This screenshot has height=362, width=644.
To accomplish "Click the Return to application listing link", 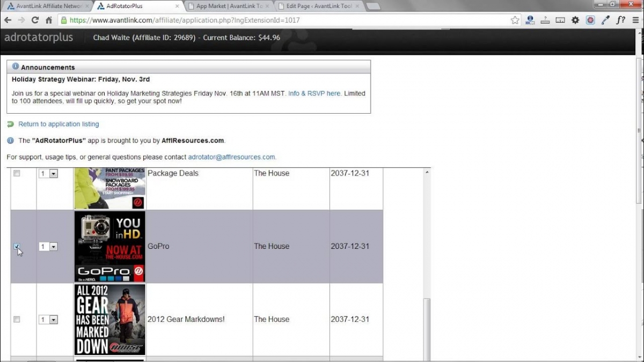I will (58, 124).
